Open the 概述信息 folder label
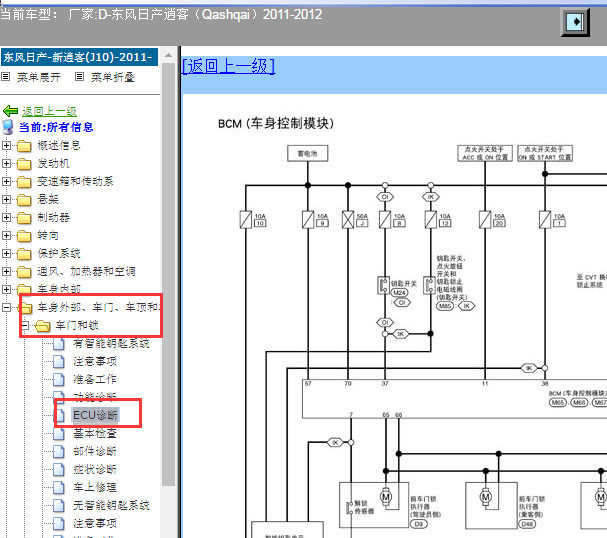This screenshot has height=538, width=607. click(x=59, y=146)
